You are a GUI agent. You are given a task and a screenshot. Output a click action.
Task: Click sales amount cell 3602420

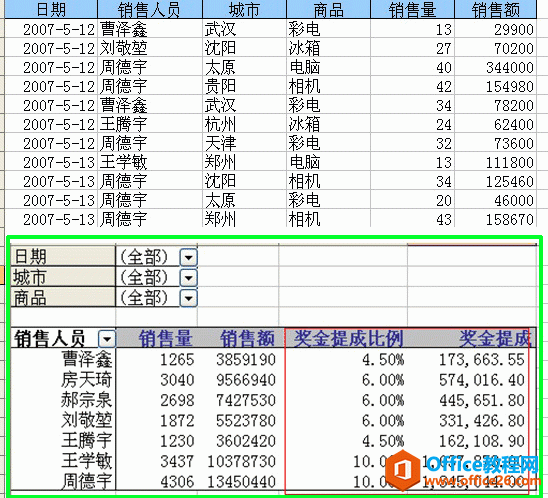point(246,441)
